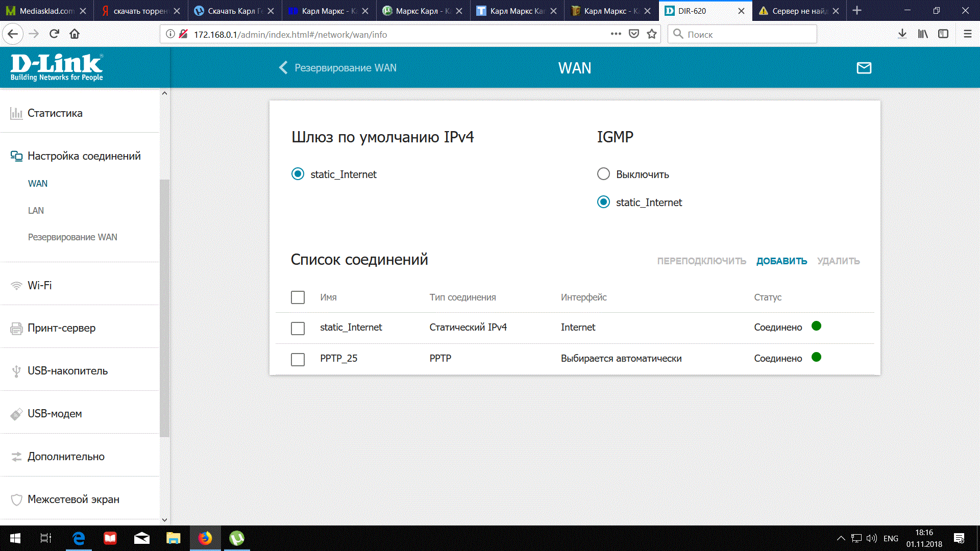
Task: Bookmark page with star icon
Action: click(652, 34)
